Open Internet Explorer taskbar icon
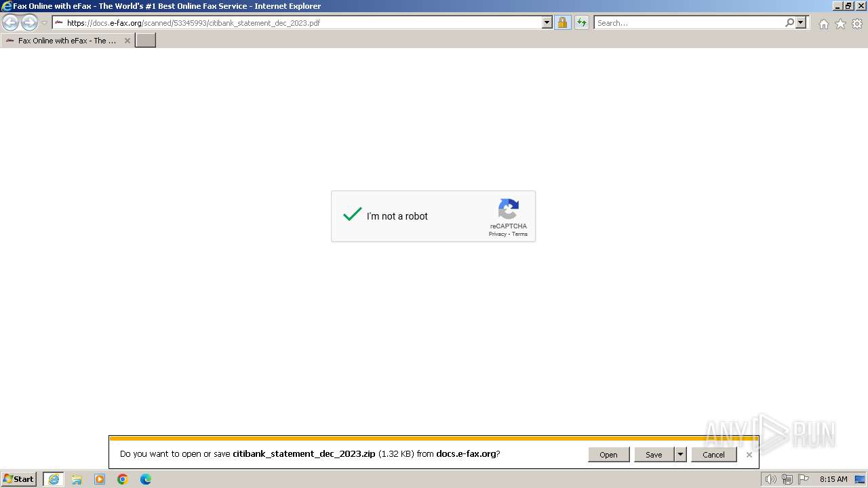The width and height of the screenshot is (868, 488). pyautogui.click(x=54, y=479)
